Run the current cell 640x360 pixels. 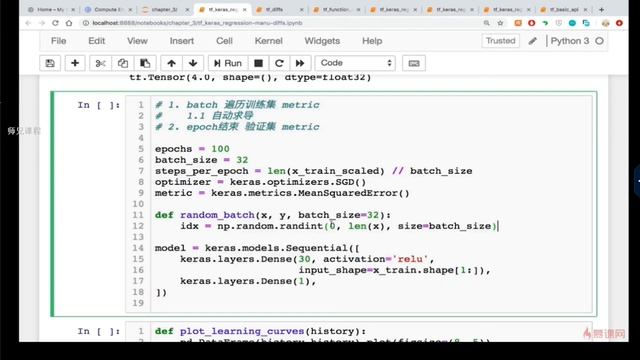tap(228, 63)
